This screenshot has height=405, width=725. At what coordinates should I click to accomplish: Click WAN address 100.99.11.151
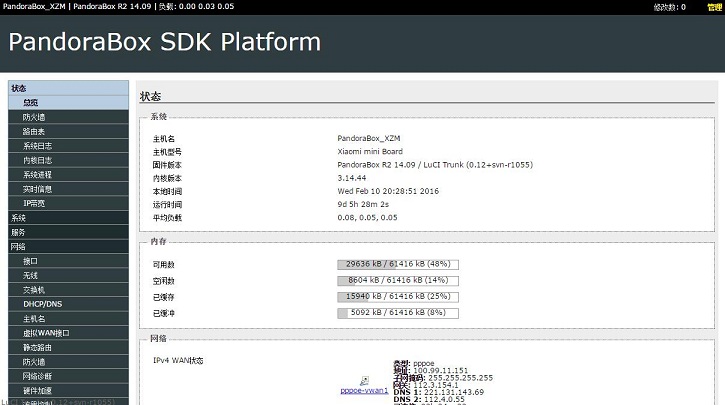(x=440, y=371)
